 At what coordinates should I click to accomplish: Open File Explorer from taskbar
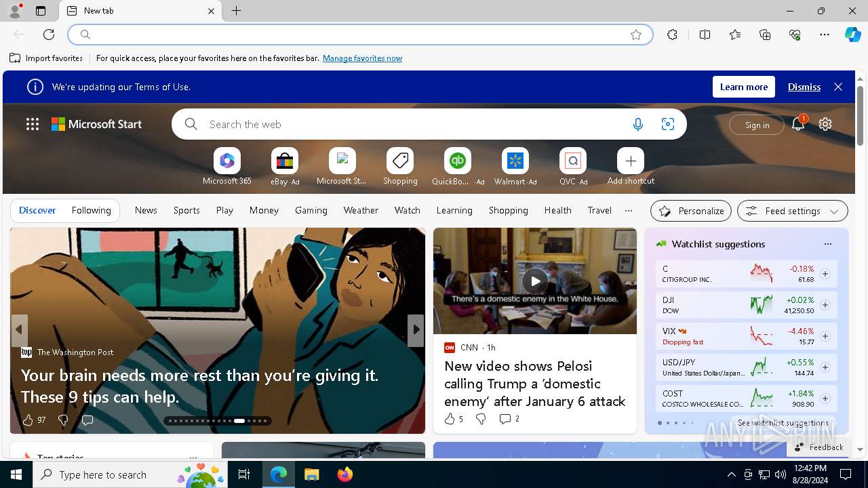click(x=311, y=474)
